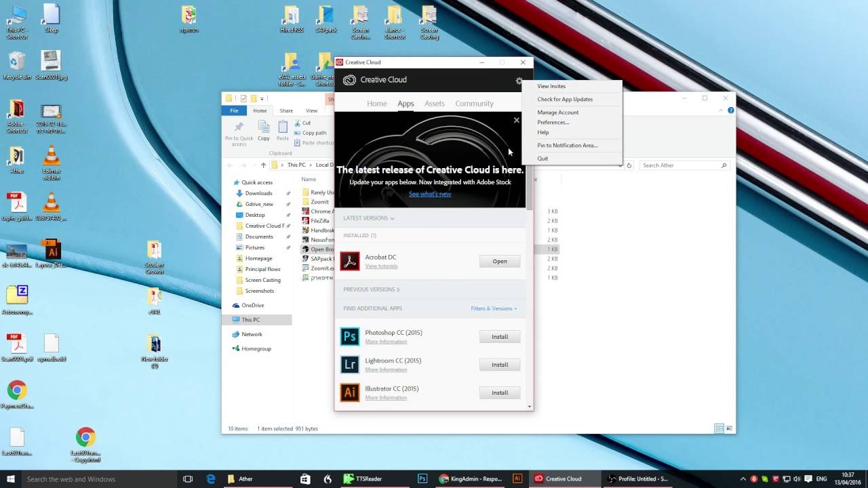Viewport: 868px width, 488px height.
Task: Open View tutorials link under Acrobat DC
Action: coord(381,266)
